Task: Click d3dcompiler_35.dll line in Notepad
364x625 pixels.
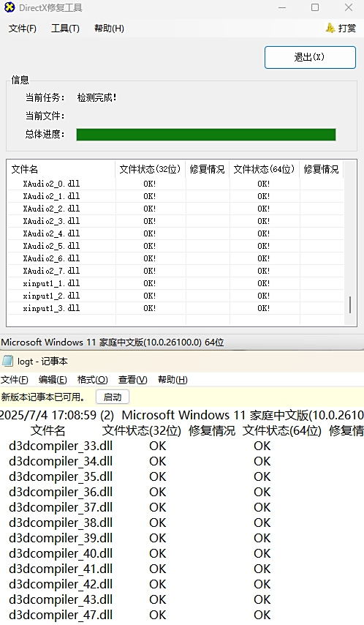Action: click(61, 476)
